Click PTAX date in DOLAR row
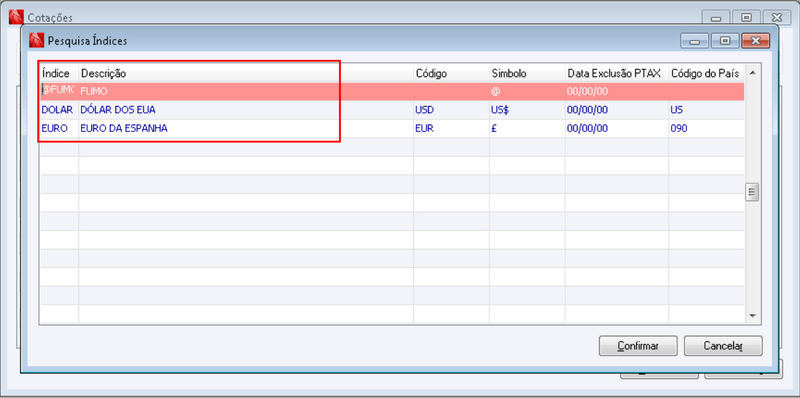 (617, 110)
